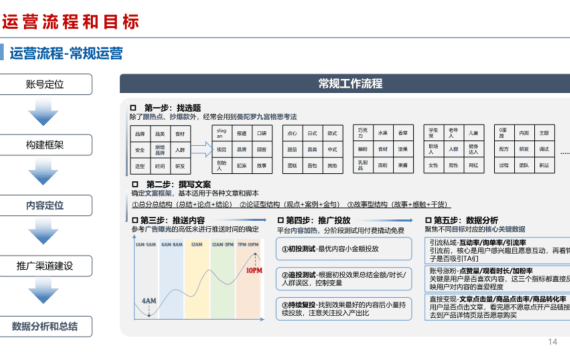Click the 第三步：推送内容 heading
Image resolution: width=570 pixels, height=360 pixels.
coord(172,220)
